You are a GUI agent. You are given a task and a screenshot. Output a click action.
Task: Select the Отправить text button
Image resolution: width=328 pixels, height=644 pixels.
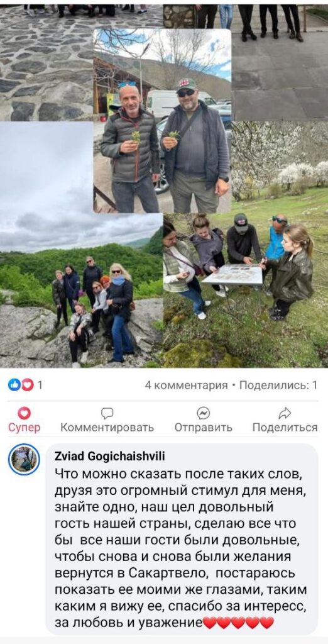[203, 428]
